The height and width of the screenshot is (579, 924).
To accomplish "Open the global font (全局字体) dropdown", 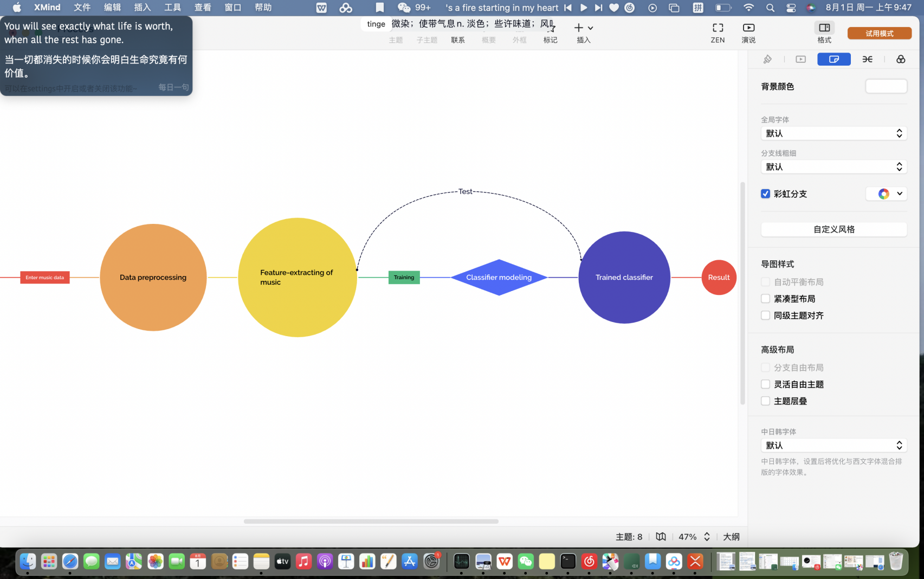I will 833,133.
